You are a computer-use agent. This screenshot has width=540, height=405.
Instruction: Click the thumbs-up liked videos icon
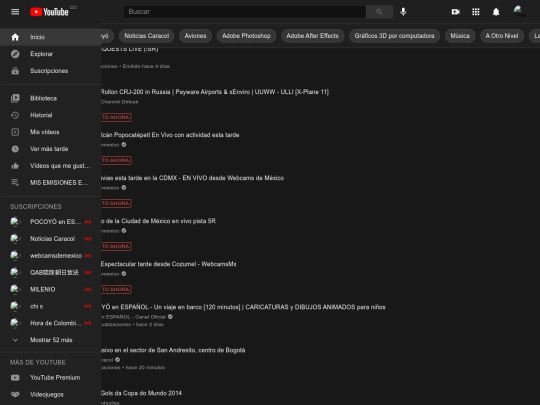click(15, 166)
